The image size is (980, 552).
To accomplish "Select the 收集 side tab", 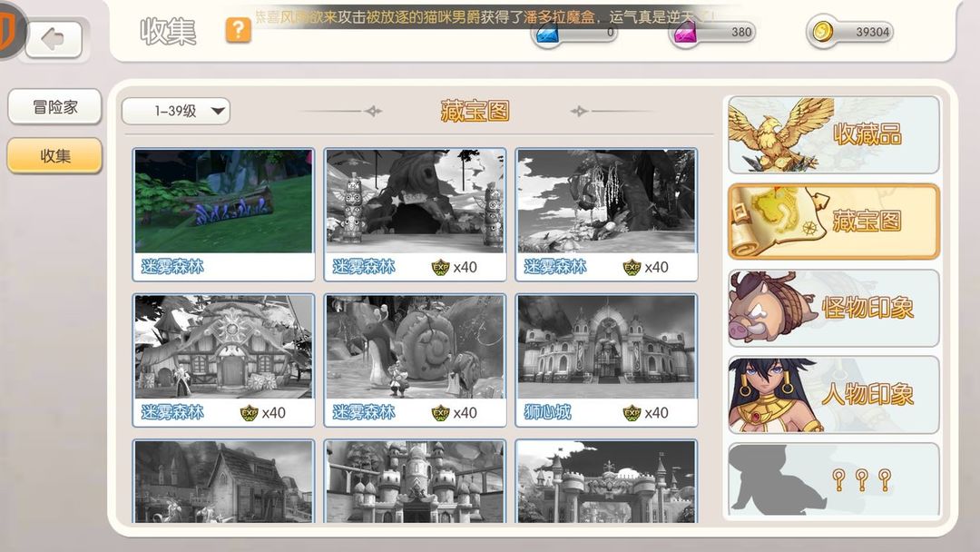I will coord(55,155).
